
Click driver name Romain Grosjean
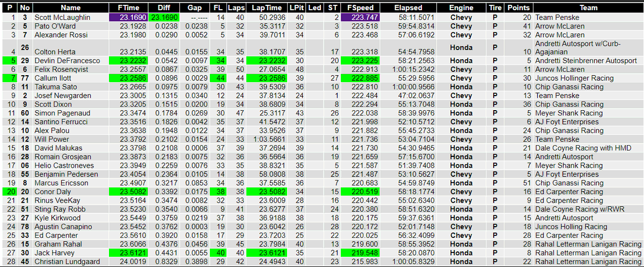61,156
